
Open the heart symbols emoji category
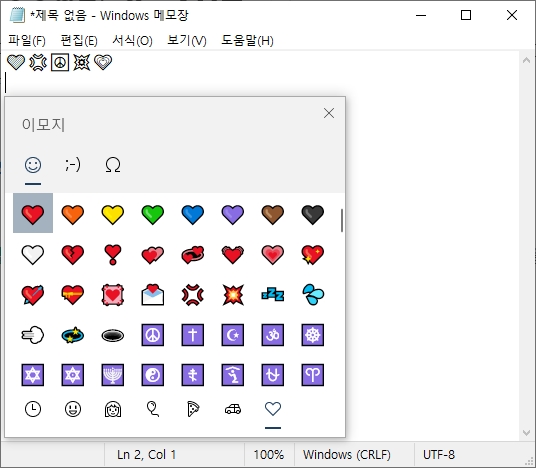(x=273, y=409)
